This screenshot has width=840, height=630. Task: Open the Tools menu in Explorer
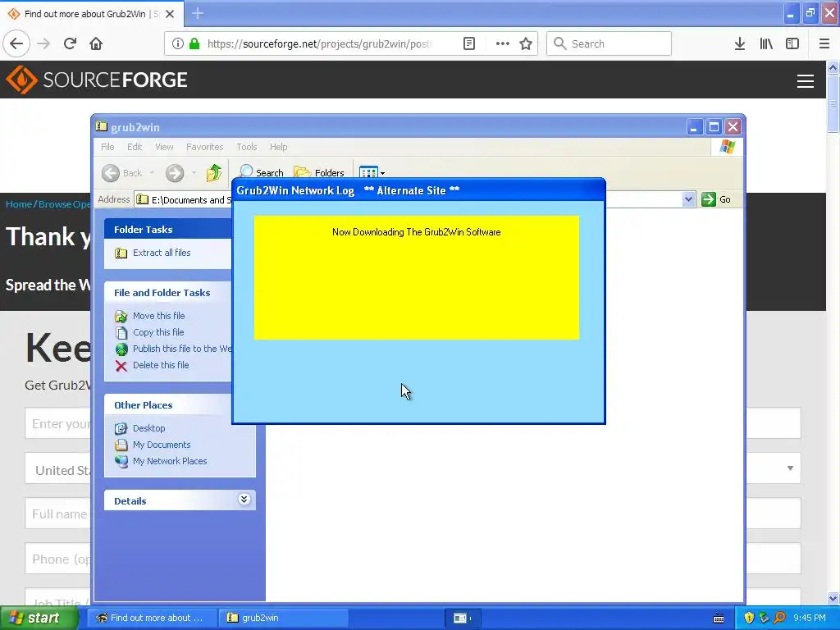coord(246,147)
